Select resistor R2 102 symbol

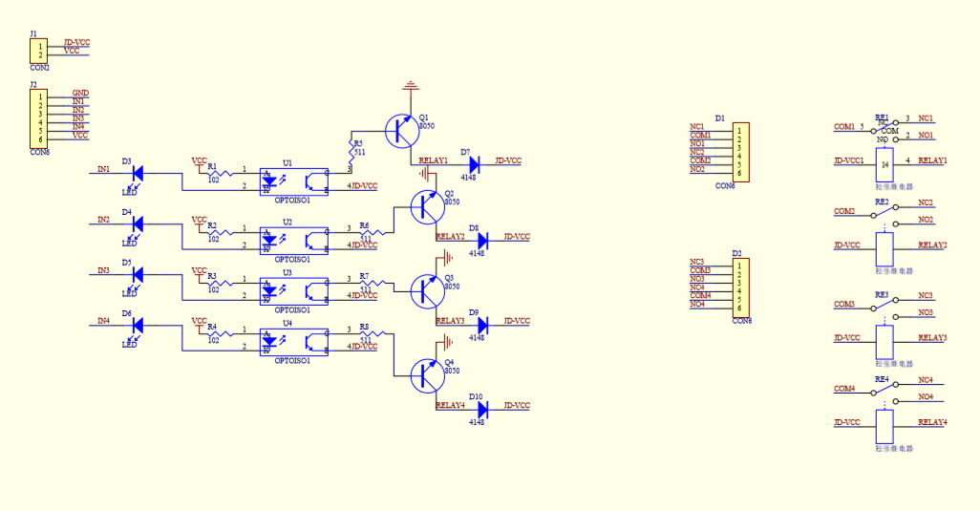coord(220,232)
